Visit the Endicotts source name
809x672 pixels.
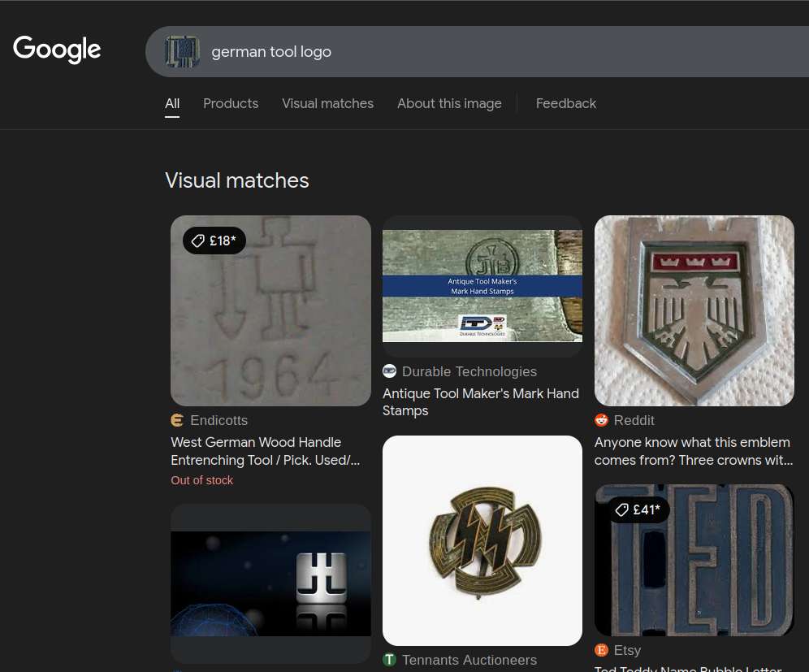pyautogui.click(x=218, y=421)
